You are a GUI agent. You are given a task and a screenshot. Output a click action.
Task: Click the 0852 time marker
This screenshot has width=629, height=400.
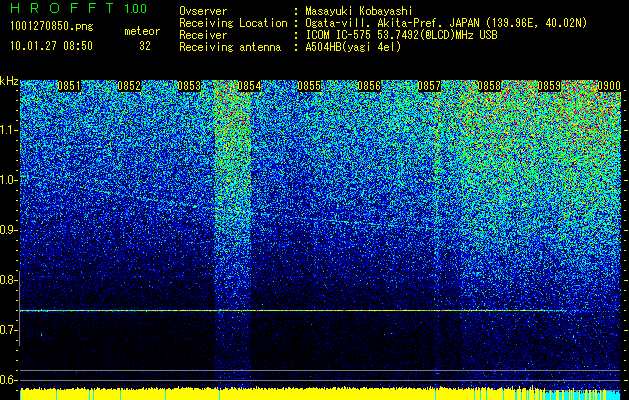pos(129,86)
